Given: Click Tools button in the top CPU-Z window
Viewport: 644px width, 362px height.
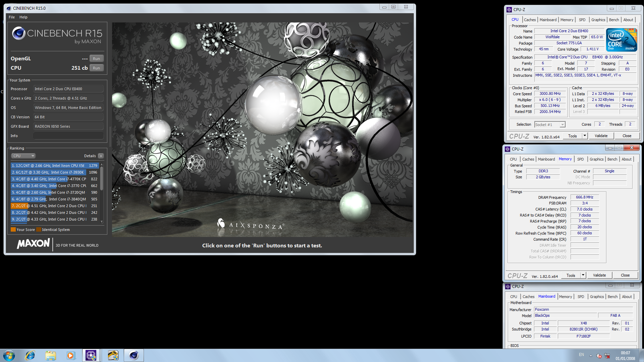Looking at the screenshot, I should click(573, 136).
